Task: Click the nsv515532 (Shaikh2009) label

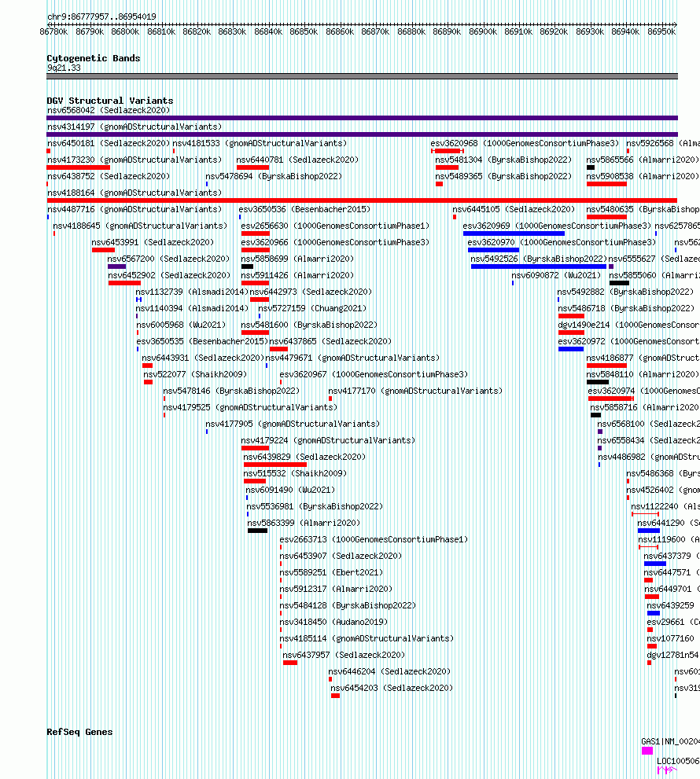Action: point(295,473)
